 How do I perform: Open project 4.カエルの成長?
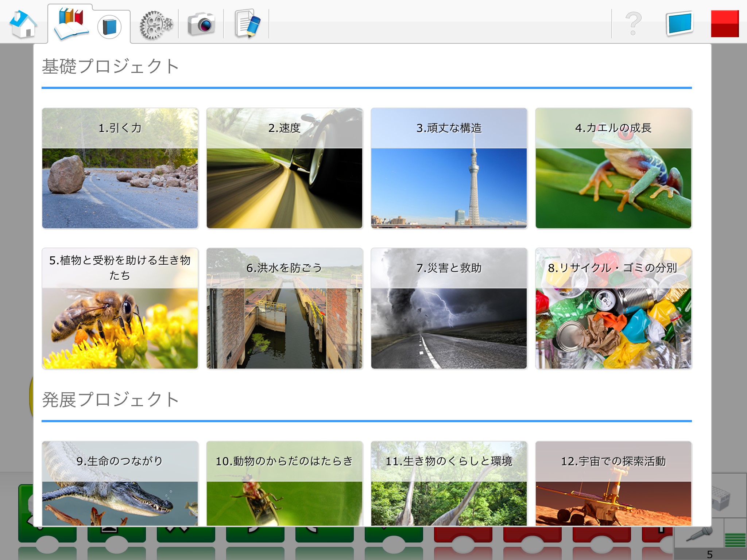(614, 168)
